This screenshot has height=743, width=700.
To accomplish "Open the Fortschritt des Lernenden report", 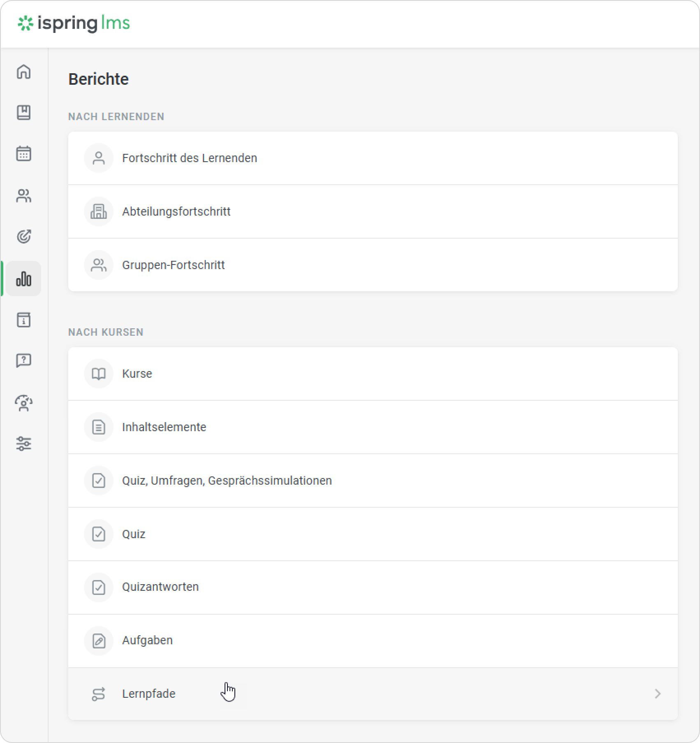I will pos(189,158).
